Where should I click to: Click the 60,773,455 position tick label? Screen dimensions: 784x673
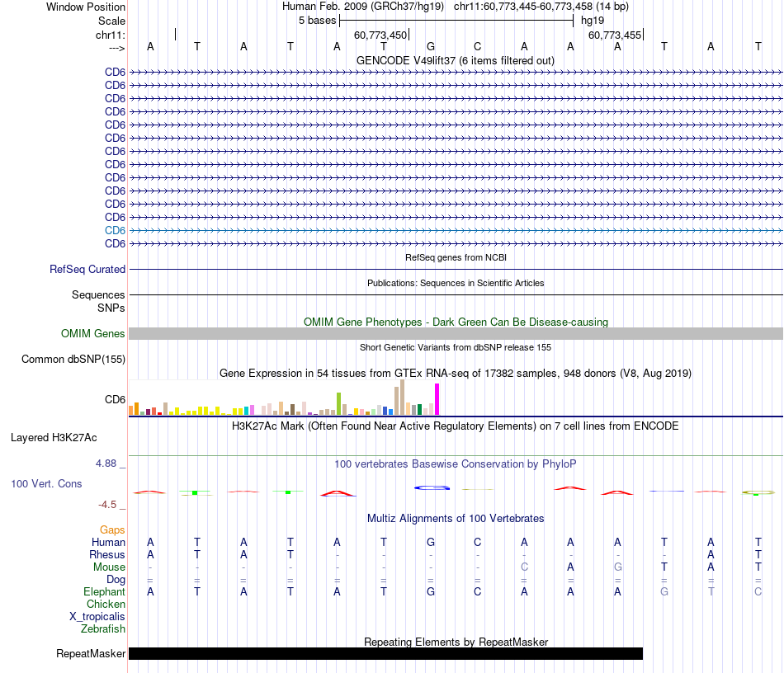(x=615, y=35)
